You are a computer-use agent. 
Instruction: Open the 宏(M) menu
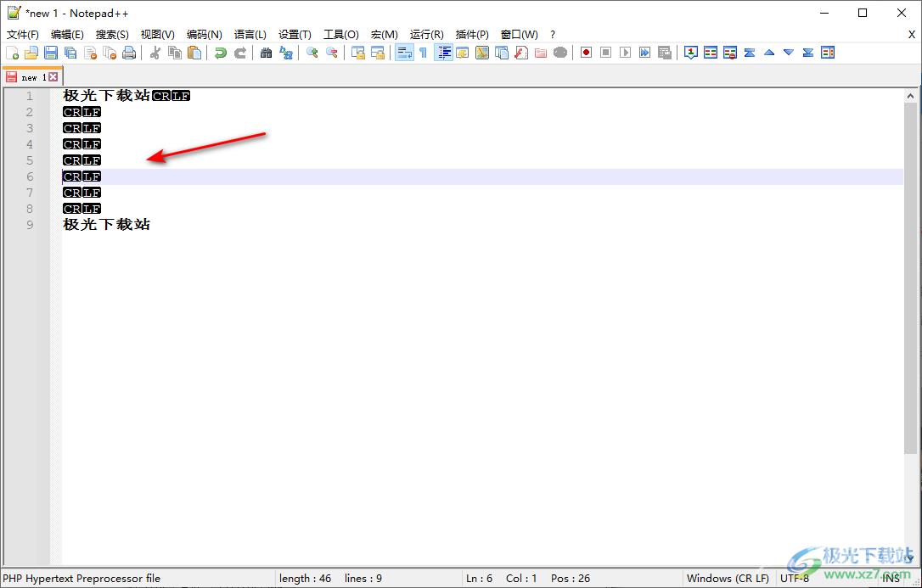385,35
